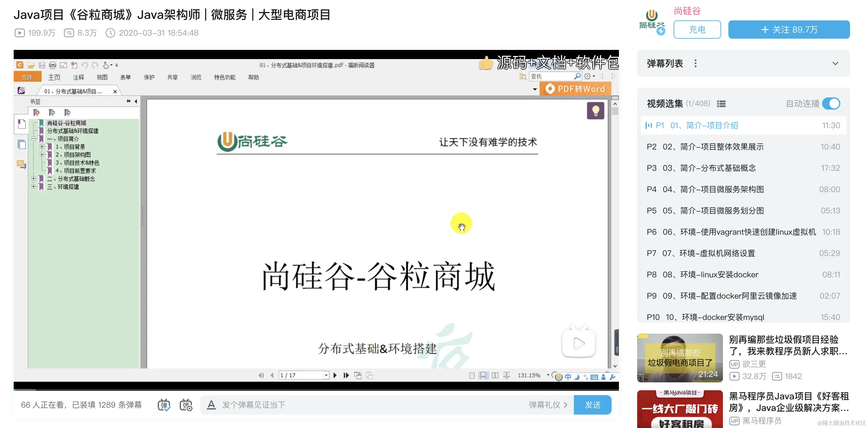Select the Hand tool in Foxit toolbar
Viewport: 868px width, 428px height.
tap(106, 65)
